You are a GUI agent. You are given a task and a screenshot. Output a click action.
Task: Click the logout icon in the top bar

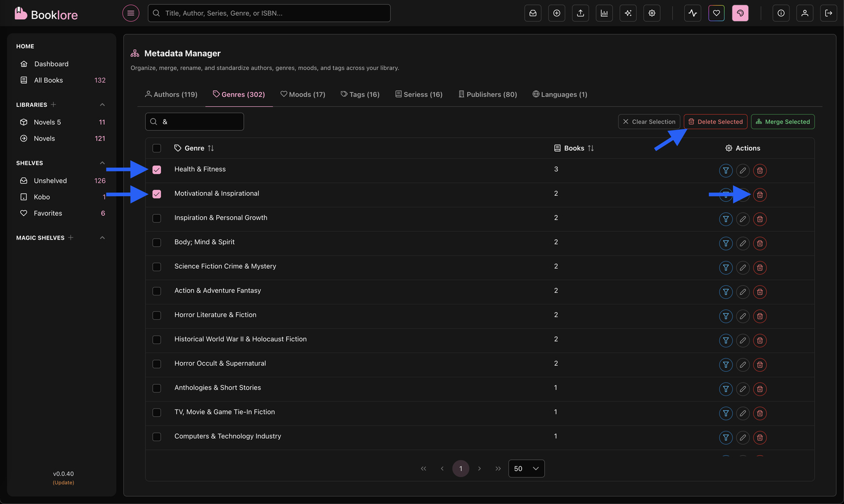click(828, 13)
